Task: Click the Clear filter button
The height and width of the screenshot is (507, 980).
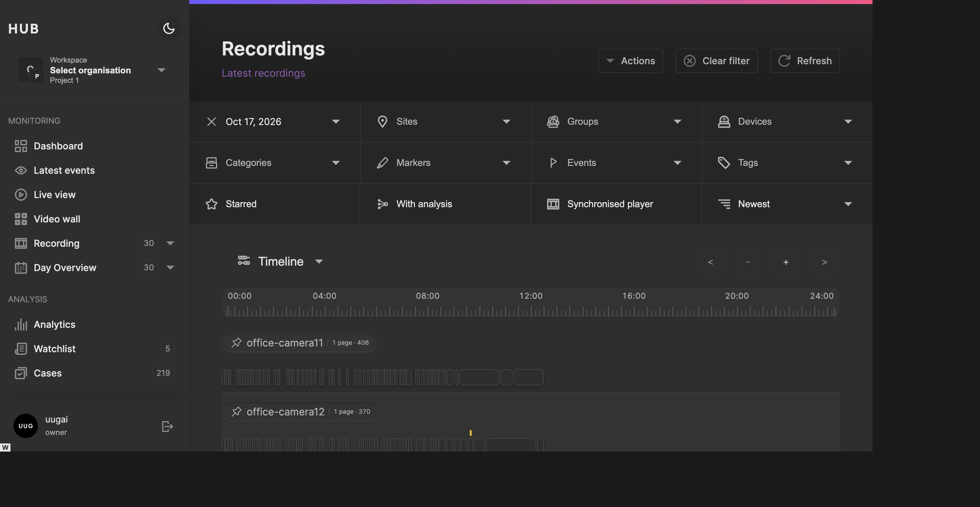Action: click(x=716, y=61)
